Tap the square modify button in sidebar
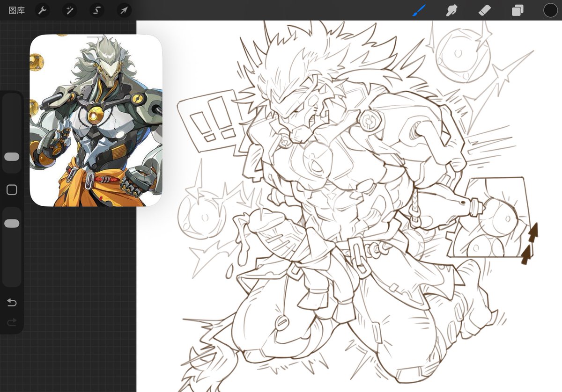The image size is (562, 392). [x=12, y=189]
